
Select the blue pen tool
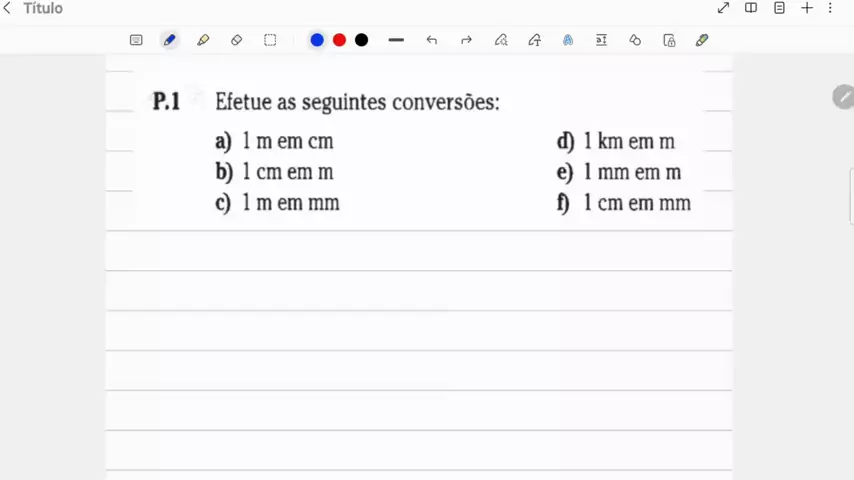point(170,40)
